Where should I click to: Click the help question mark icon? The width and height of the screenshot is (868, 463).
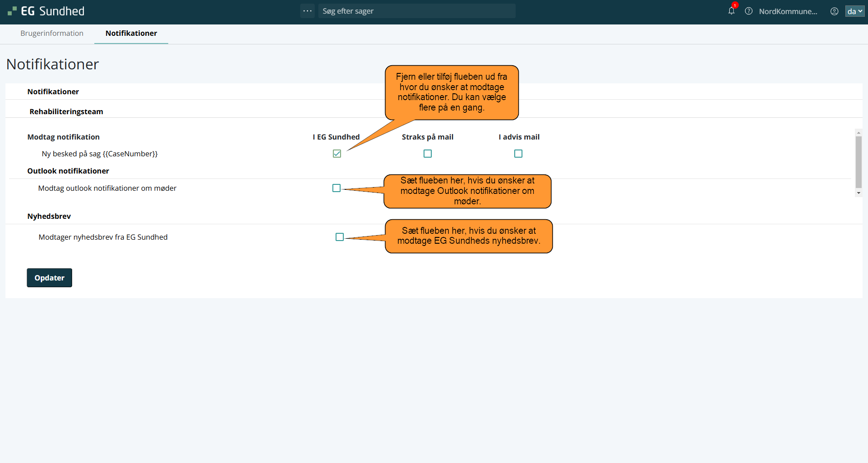click(x=749, y=11)
